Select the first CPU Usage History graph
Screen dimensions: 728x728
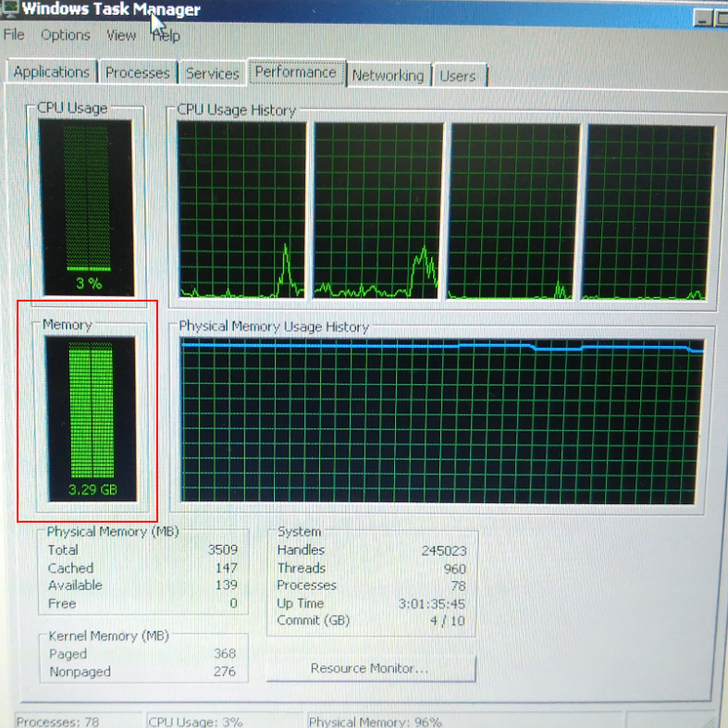(241, 212)
